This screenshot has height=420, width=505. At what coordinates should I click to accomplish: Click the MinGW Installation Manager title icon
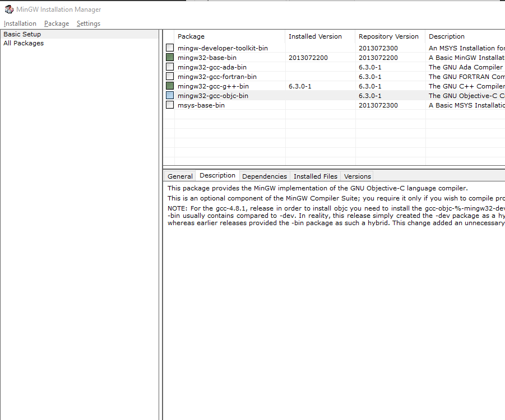(9, 10)
